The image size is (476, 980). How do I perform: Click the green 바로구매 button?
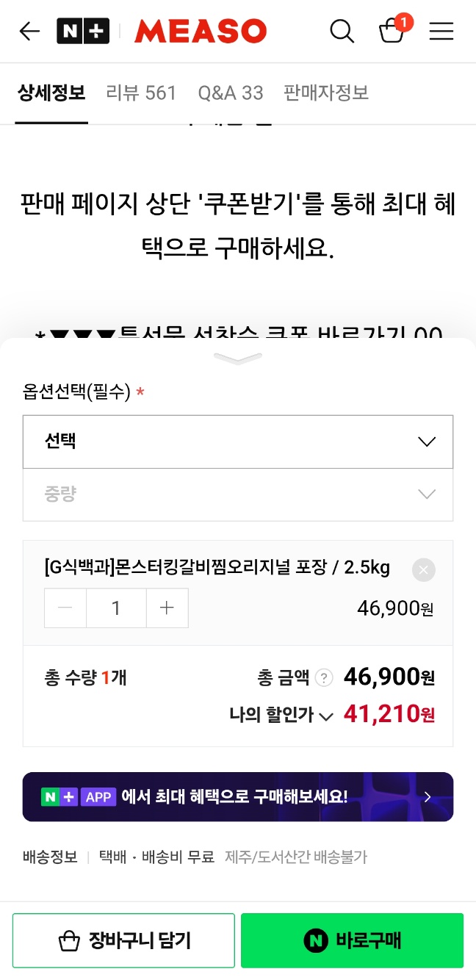pos(352,940)
